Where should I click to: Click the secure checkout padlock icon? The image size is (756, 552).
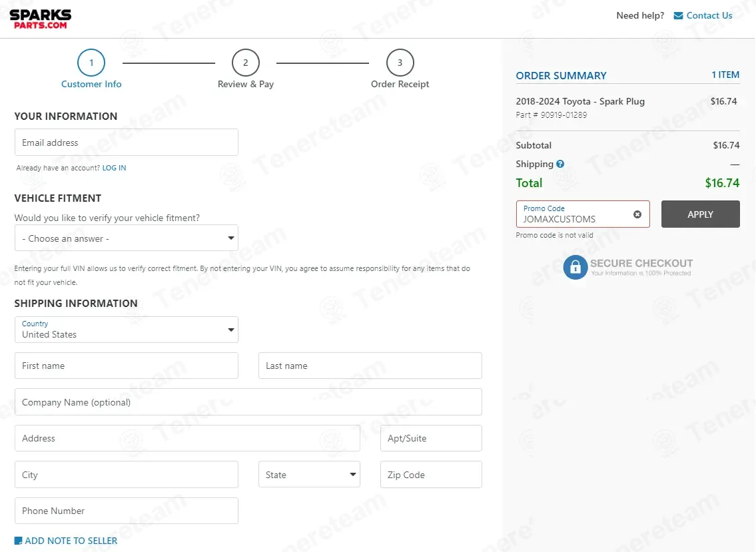coord(575,267)
